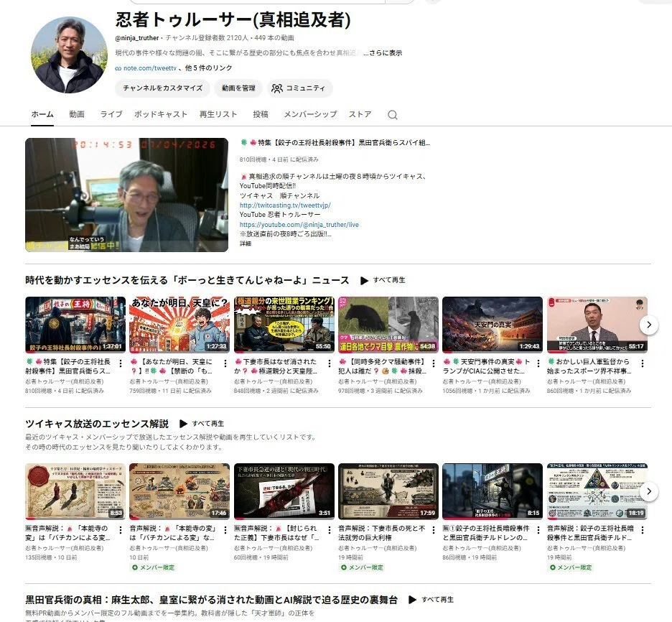Open the メンバーシップ tab
Viewport: 672px width, 622px height.
pos(310,114)
